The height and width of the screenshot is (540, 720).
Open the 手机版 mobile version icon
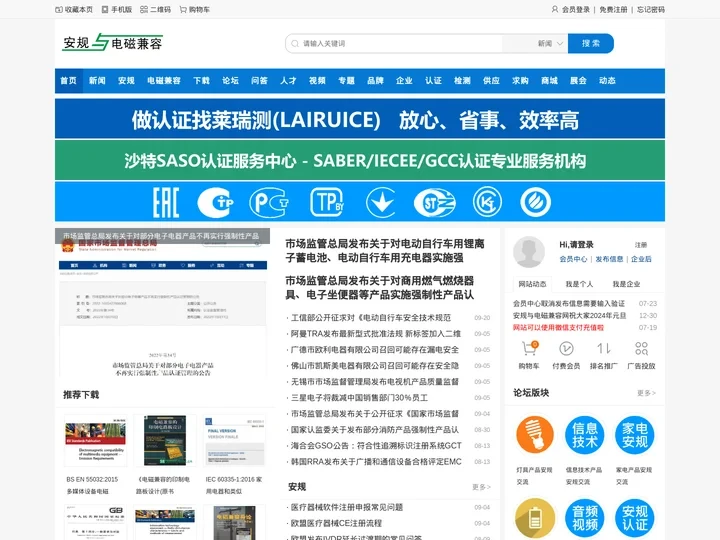click(x=105, y=10)
